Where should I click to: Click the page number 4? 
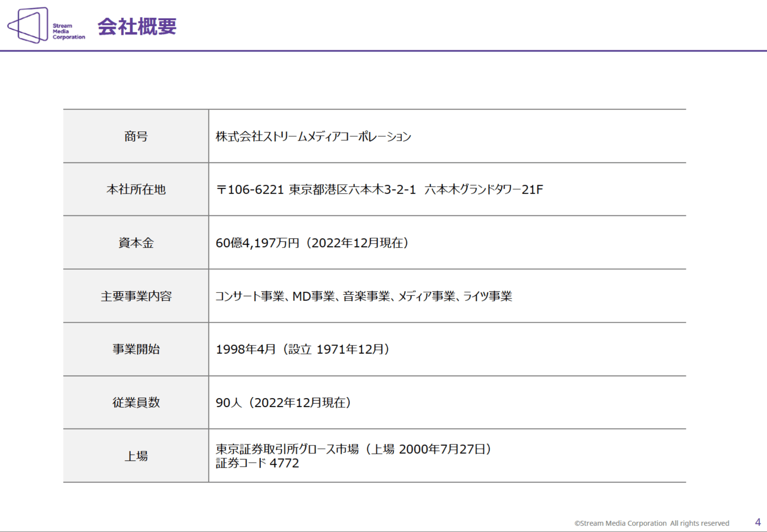pyautogui.click(x=758, y=522)
